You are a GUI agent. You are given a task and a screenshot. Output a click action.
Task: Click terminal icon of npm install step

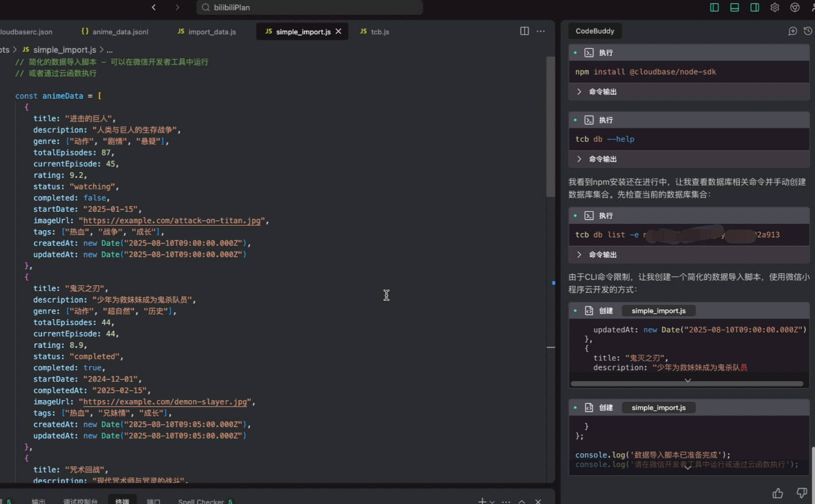pos(589,53)
